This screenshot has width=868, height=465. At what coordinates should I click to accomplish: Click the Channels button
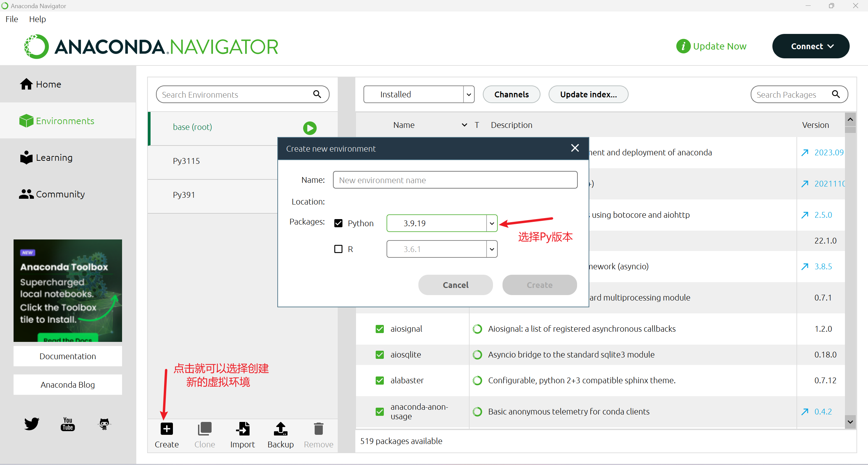click(x=511, y=94)
